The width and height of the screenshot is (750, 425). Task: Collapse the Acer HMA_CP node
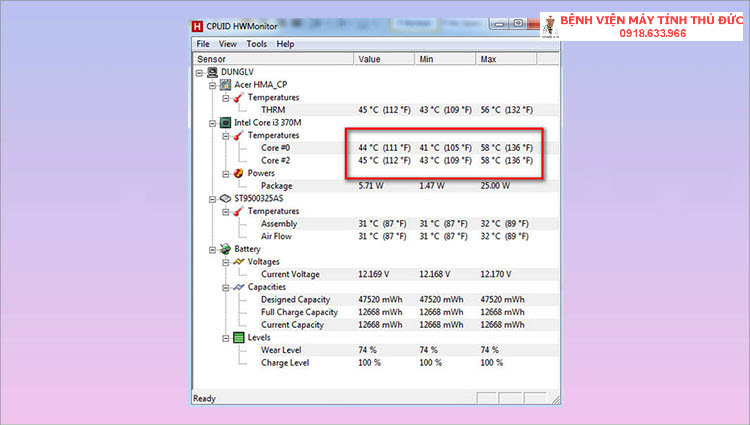[x=212, y=86]
